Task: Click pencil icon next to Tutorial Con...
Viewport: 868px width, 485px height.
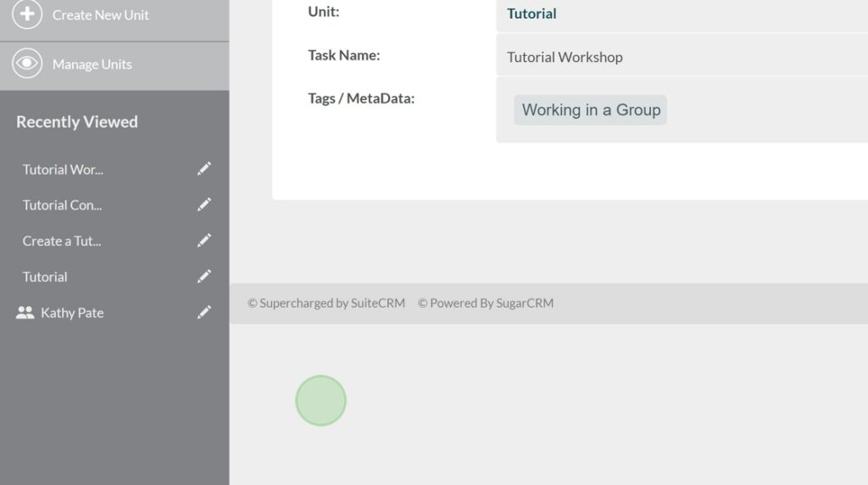Action: tap(204, 205)
